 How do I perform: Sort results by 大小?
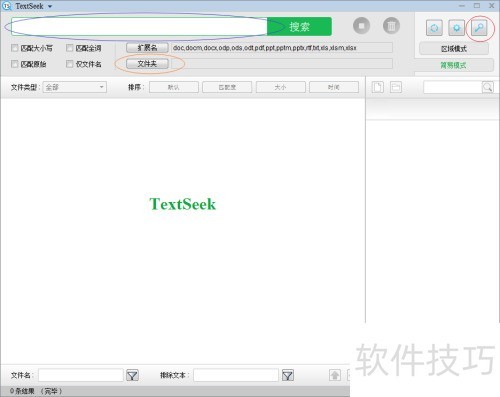(x=280, y=87)
